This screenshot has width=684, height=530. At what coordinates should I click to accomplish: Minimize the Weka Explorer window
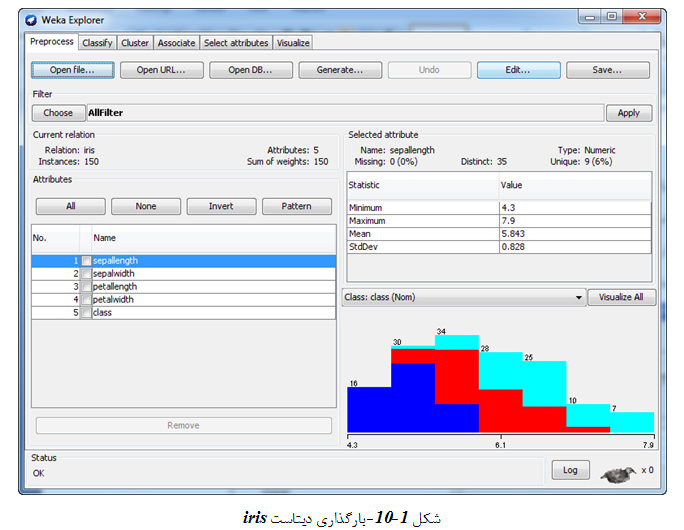click(590, 17)
